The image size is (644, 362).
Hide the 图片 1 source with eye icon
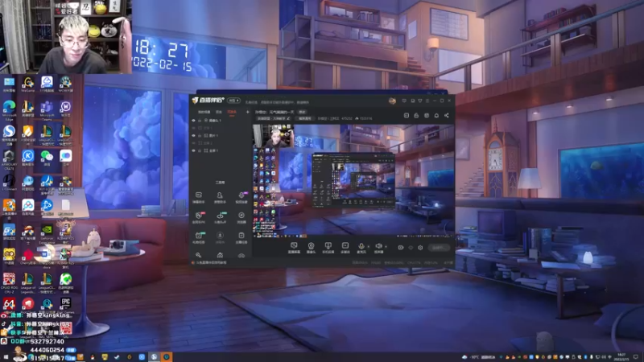(x=193, y=135)
